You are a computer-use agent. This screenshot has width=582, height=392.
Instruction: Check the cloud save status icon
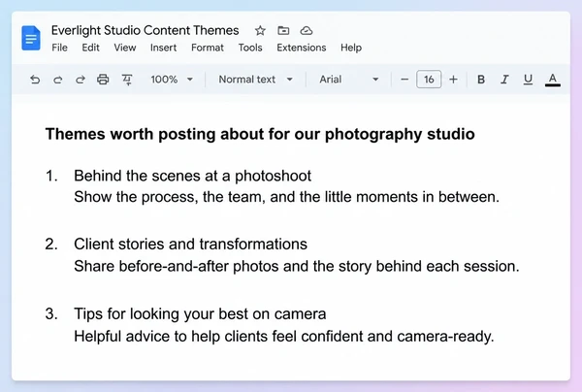pos(307,30)
